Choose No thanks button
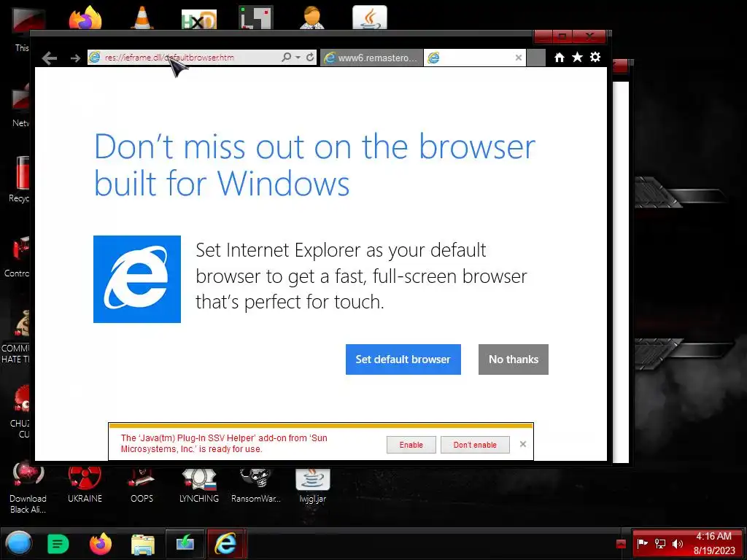 pos(513,359)
